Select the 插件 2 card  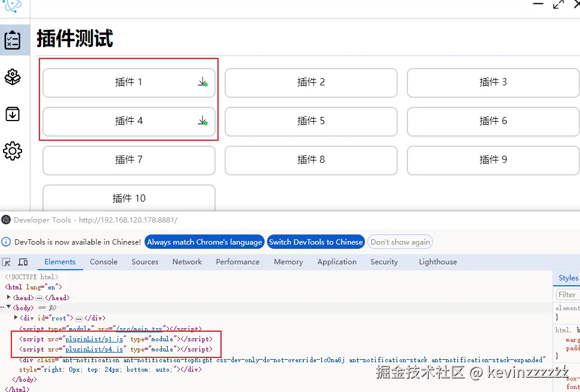(311, 83)
